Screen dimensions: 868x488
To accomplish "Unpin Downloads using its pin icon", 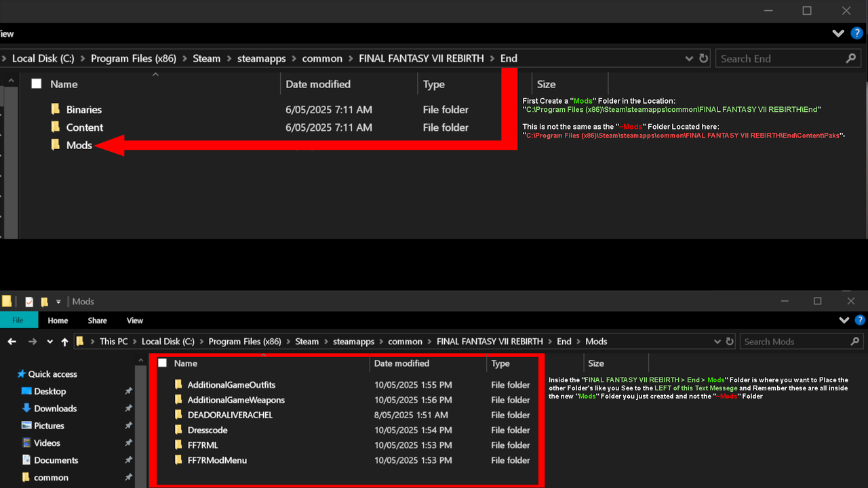I will coord(128,409).
